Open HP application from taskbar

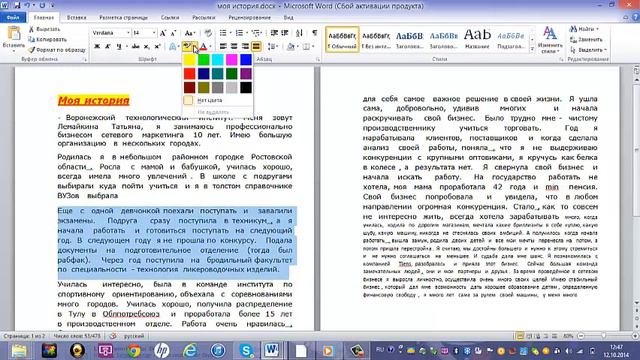point(162,351)
